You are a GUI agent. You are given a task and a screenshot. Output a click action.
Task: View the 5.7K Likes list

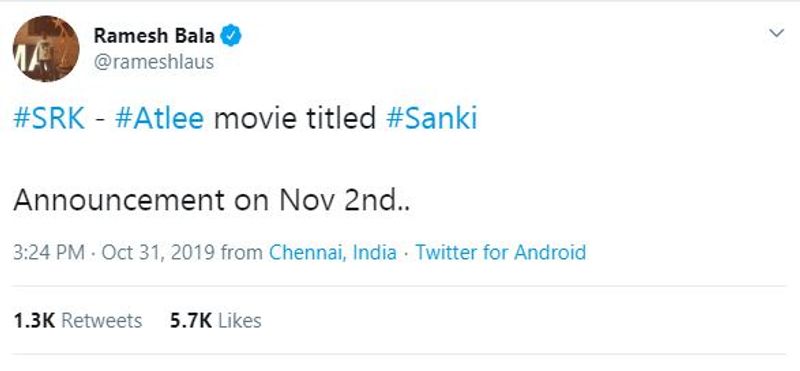(216, 320)
